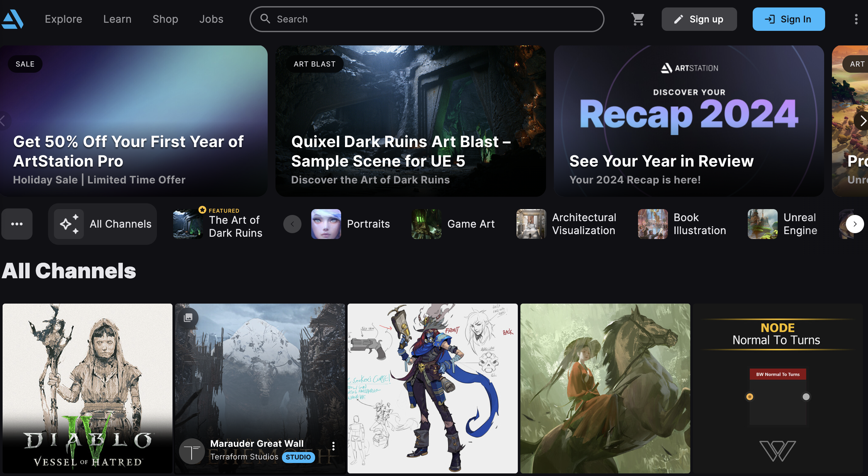The width and height of the screenshot is (868, 476).
Task: Click the ART BLAST banner tag
Action: point(314,64)
